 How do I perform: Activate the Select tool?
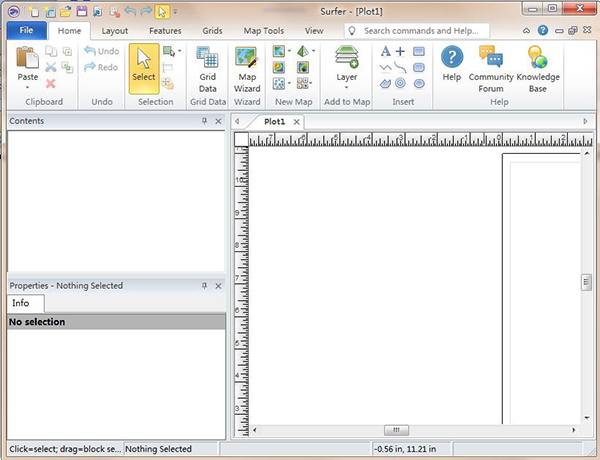tap(144, 62)
